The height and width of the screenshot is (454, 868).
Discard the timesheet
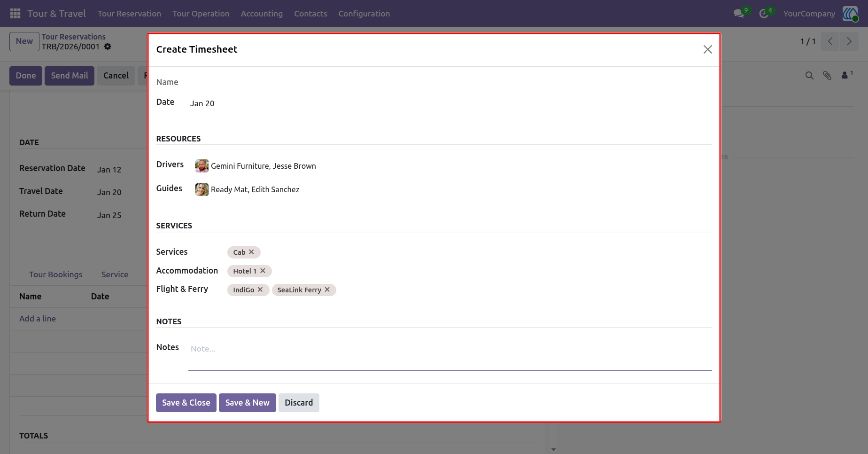(299, 403)
